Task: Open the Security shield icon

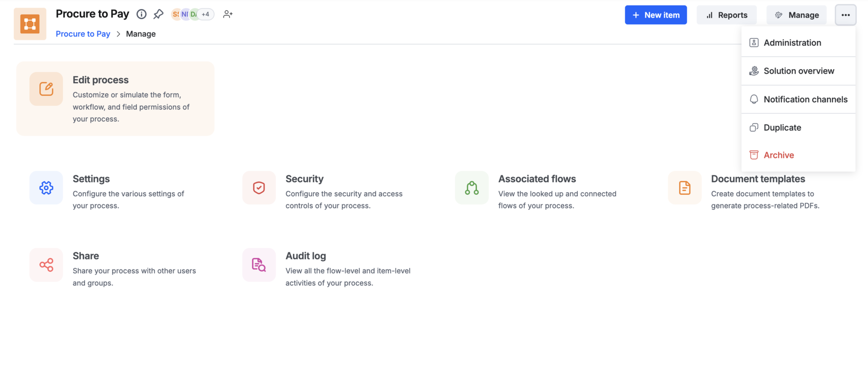Action: click(x=259, y=188)
